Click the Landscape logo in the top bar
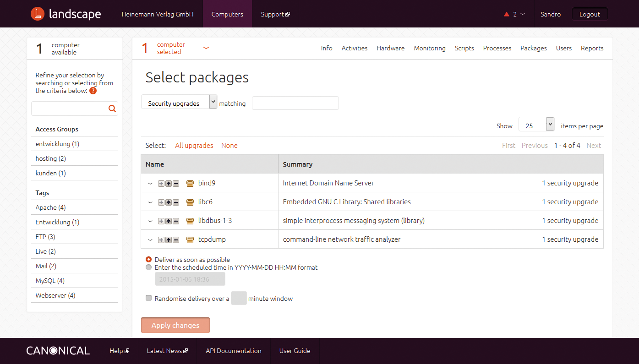 66,14
